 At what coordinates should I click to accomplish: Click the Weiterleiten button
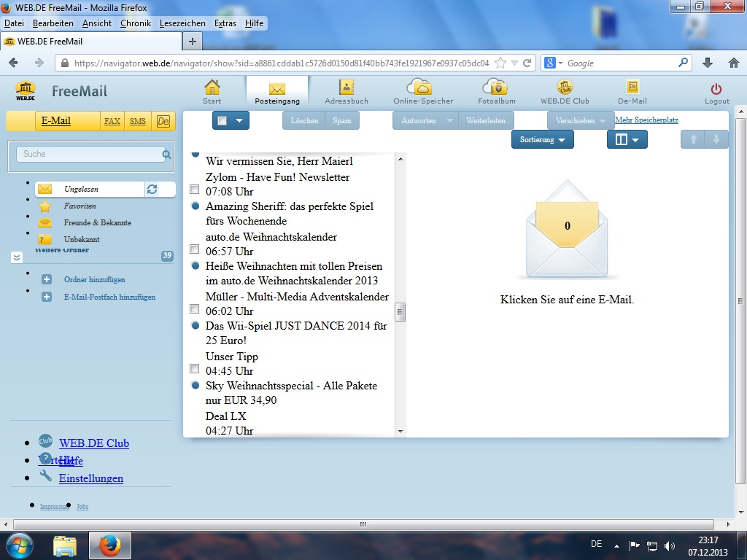pos(486,120)
